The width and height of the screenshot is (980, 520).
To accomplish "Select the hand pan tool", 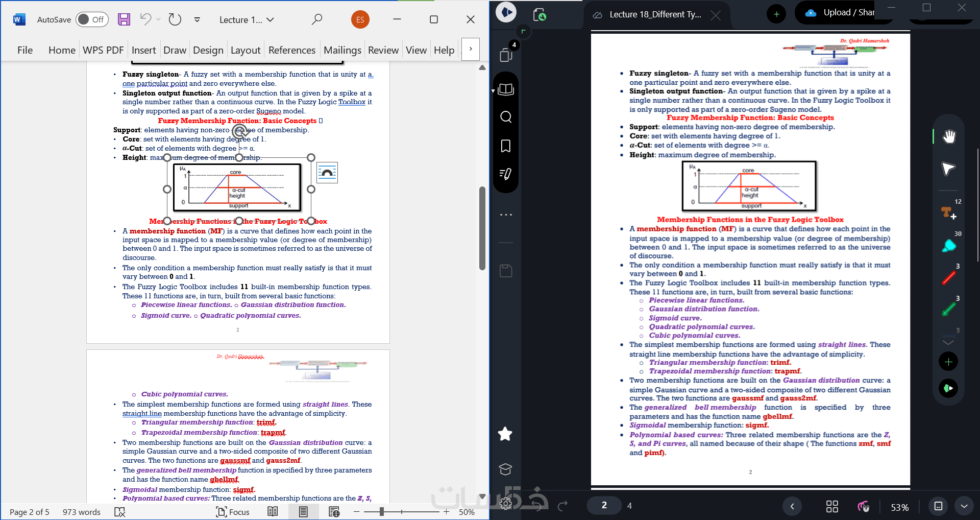I will [x=948, y=137].
